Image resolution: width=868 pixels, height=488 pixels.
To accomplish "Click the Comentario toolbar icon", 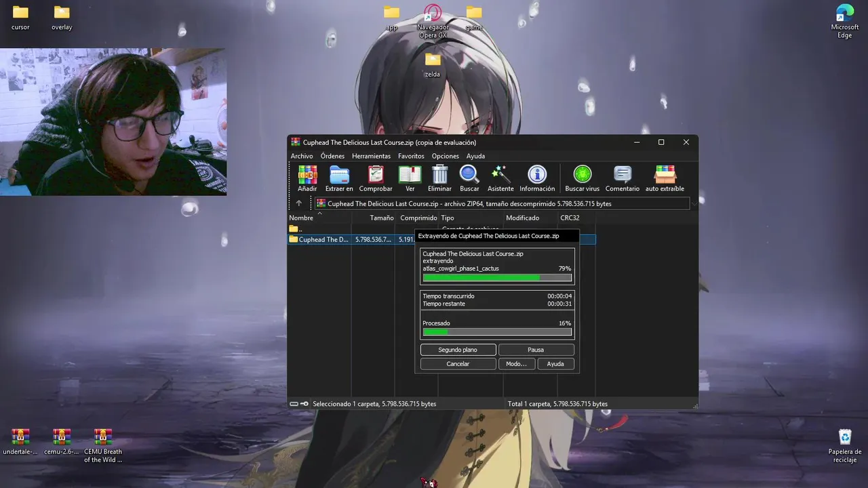I will click(x=623, y=179).
